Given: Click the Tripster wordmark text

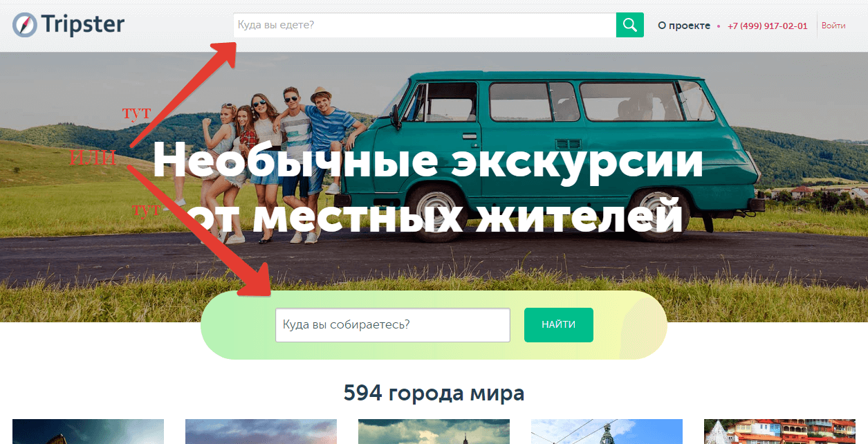Looking at the screenshot, I should (x=83, y=25).
